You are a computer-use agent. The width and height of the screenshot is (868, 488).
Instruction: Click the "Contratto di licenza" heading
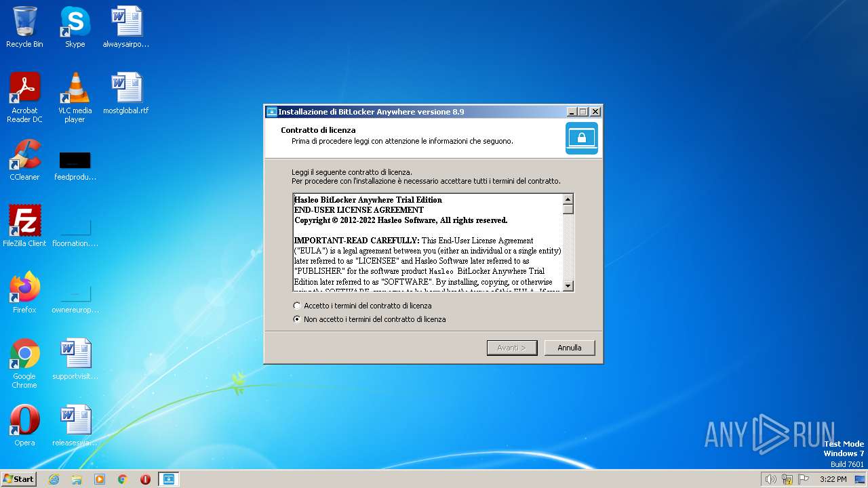(318, 130)
